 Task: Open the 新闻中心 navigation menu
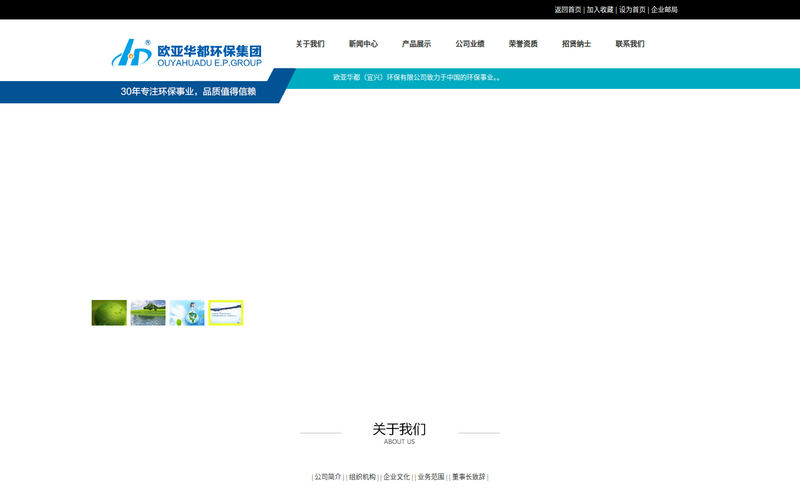point(363,44)
